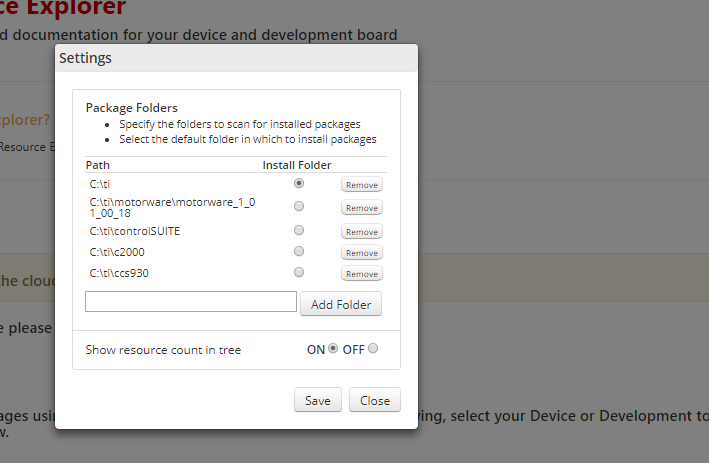Choose motorware folder as install folder

click(x=299, y=207)
